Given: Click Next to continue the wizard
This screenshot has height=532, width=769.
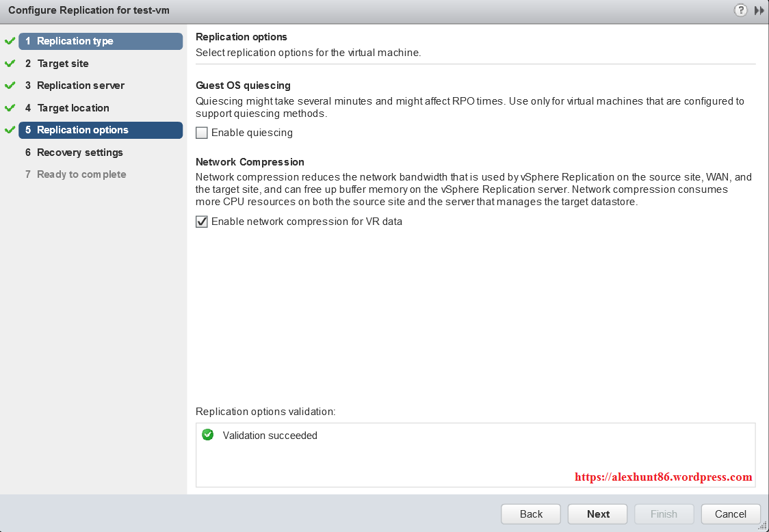Looking at the screenshot, I should 598,514.
